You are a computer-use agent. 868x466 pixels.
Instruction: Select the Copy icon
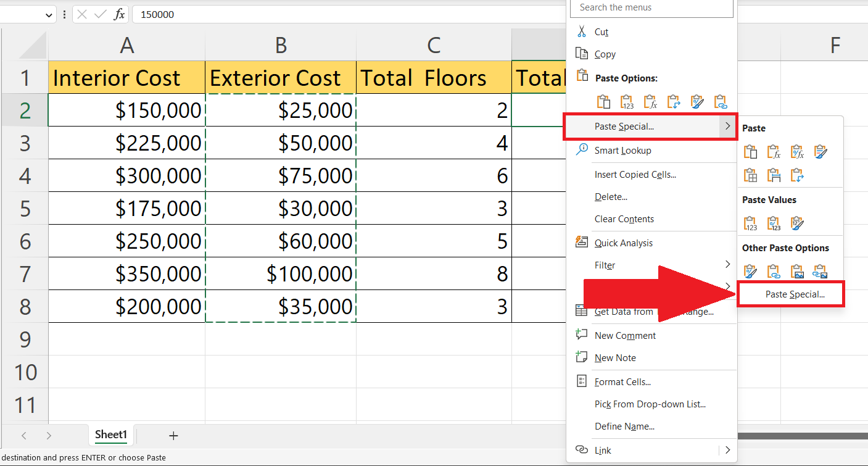(x=581, y=54)
